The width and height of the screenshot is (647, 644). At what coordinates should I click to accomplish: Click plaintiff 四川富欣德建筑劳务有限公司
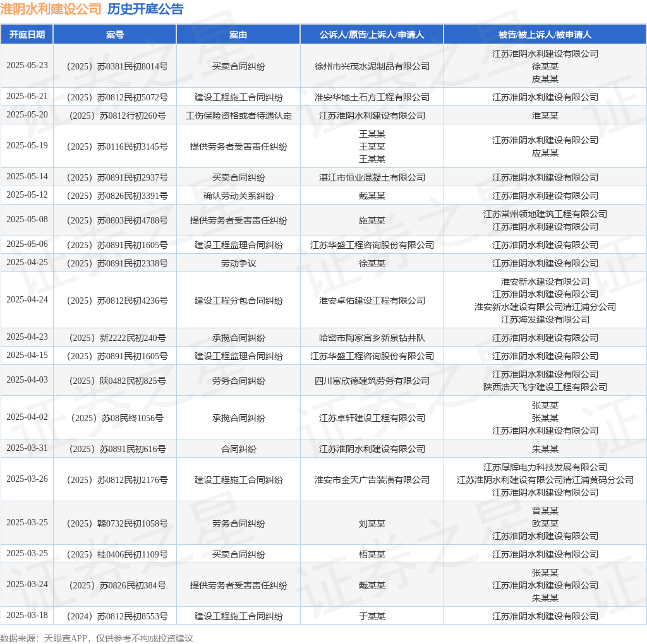(372, 381)
